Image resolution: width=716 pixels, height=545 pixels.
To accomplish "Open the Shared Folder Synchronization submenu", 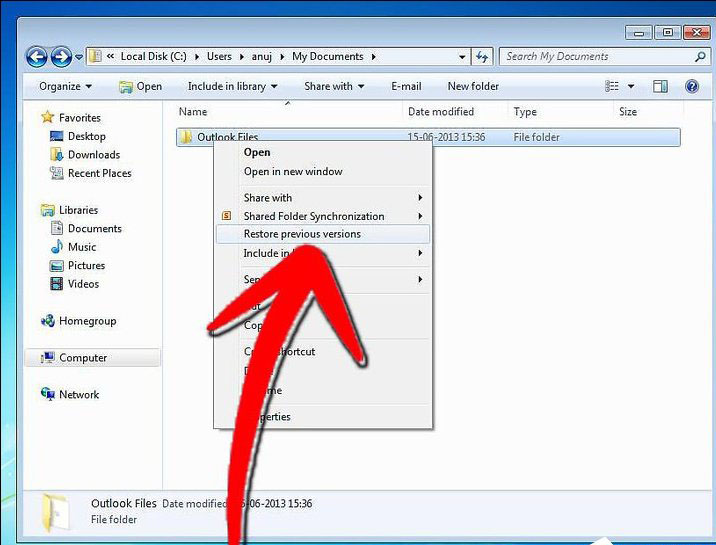I will point(322,216).
